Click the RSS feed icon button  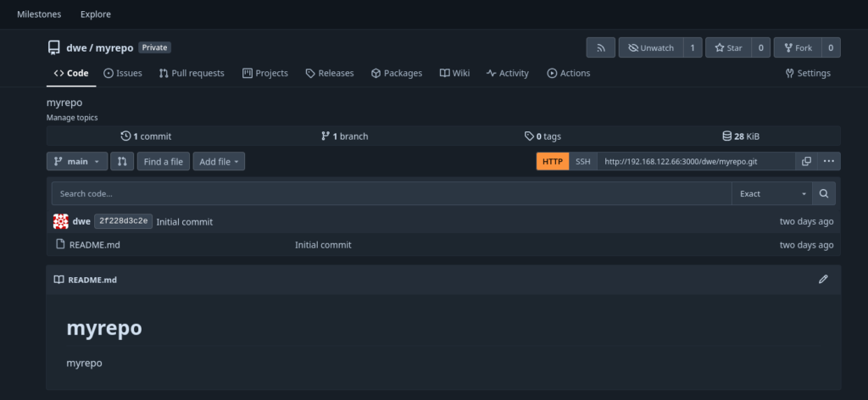(x=600, y=48)
